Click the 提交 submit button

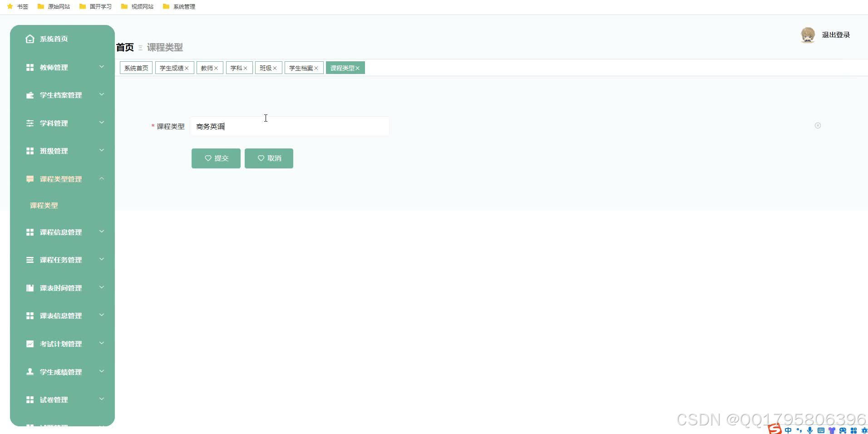(216, 158)
